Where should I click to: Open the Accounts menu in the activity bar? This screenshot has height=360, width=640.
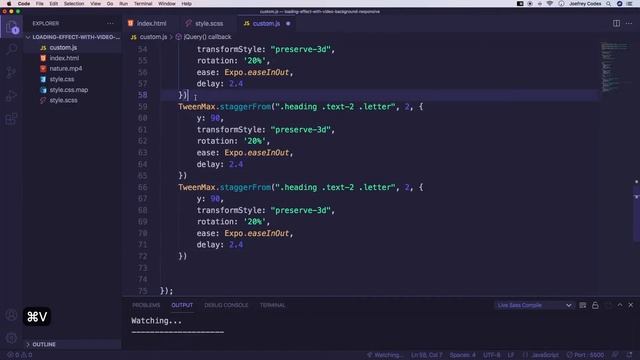click(x=11, y=315)
